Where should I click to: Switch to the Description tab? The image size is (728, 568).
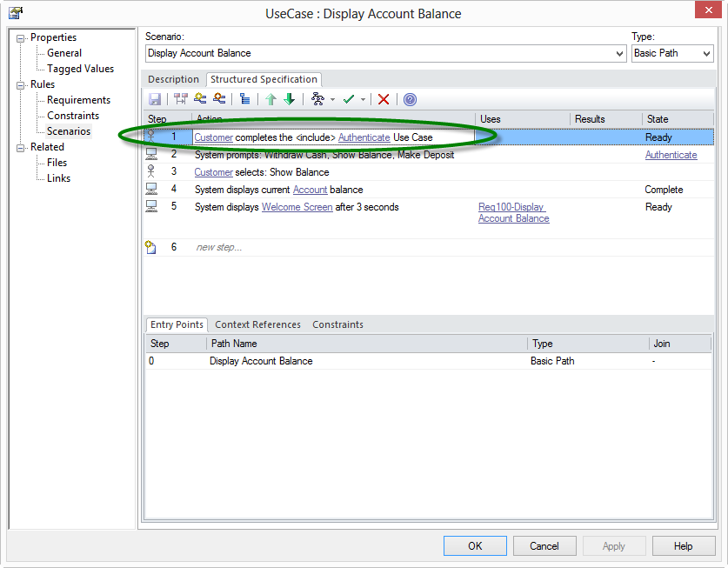tap(173, 79)
